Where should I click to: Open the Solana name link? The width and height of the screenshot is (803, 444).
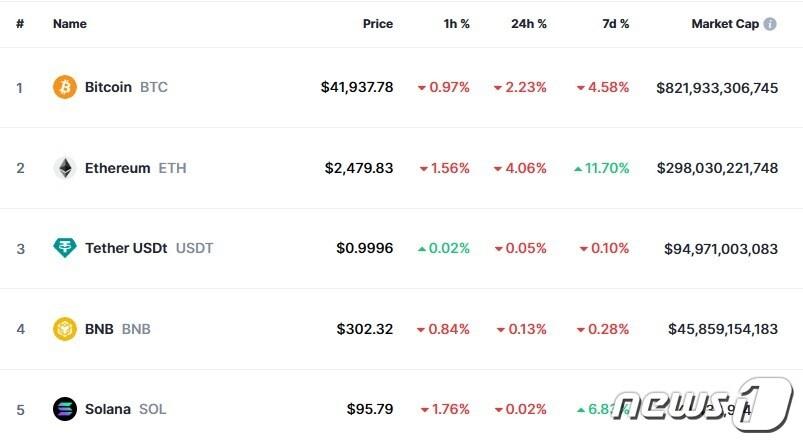(108, 409)
